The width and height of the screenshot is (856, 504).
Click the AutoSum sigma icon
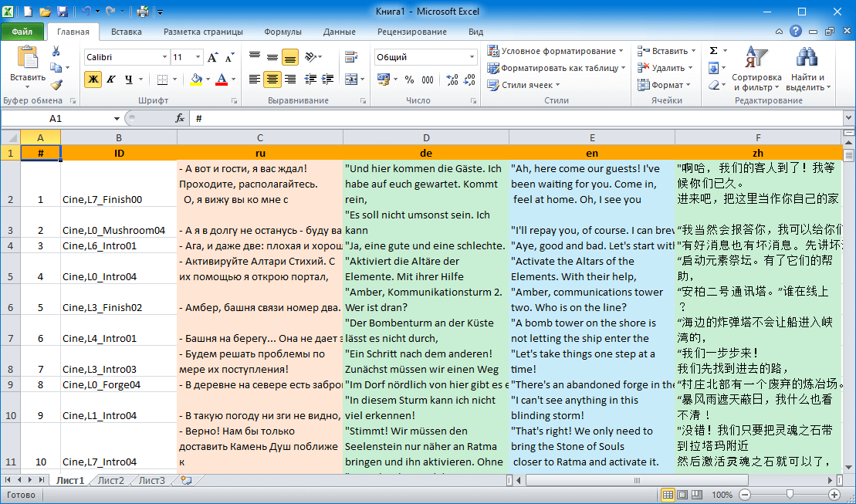tap(713, 51)
